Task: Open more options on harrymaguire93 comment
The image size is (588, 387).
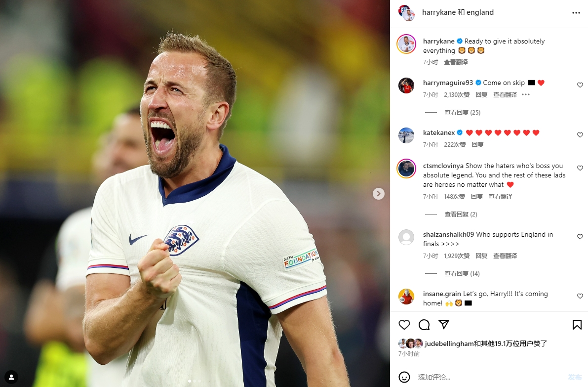Action: point(526,94)
